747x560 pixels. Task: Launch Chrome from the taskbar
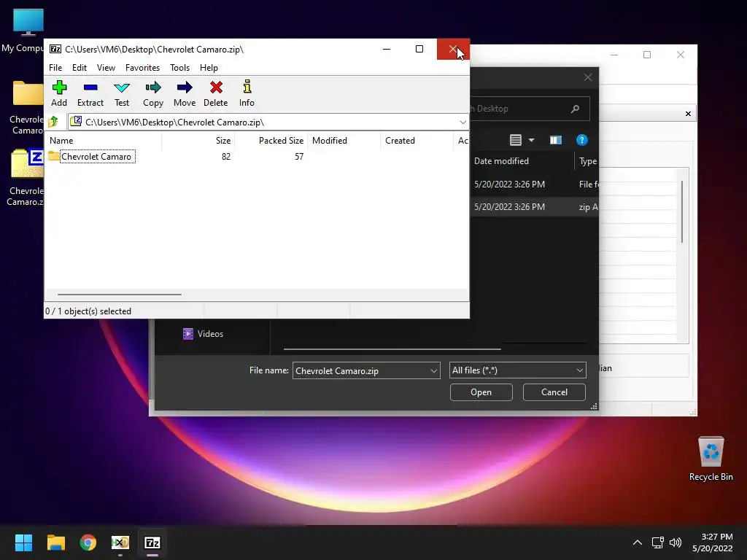(x=88, y=542)
